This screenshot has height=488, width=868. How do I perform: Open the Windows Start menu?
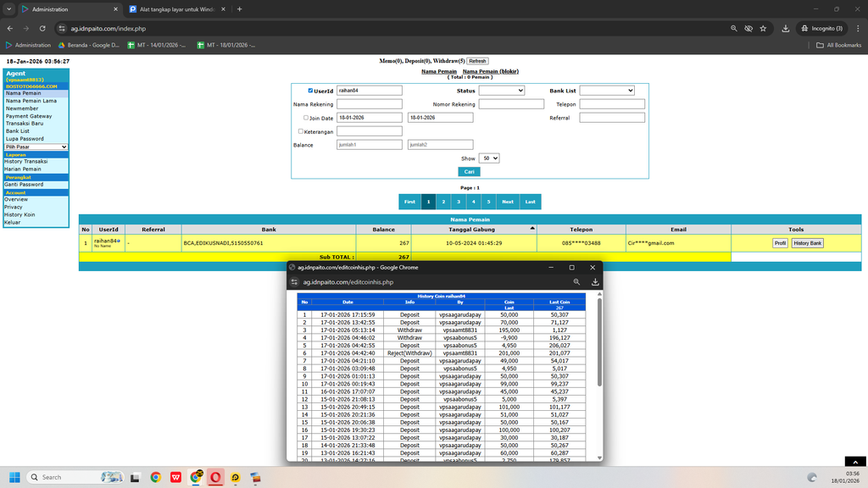coord(14,477)
